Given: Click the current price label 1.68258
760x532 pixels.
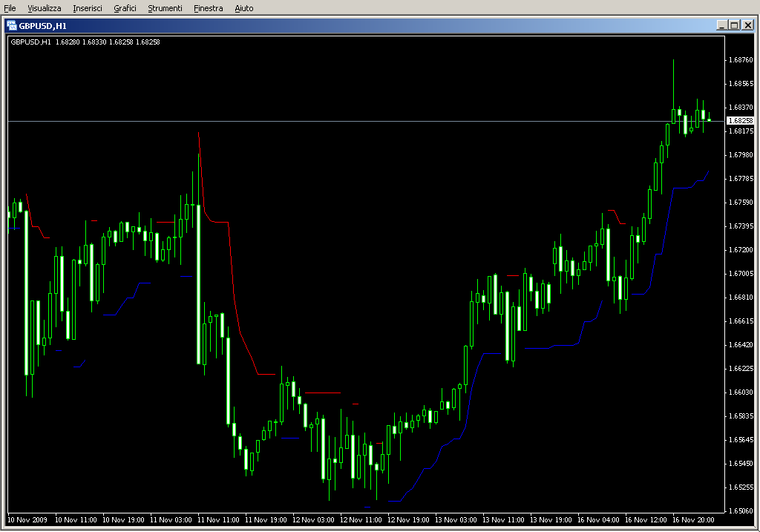Looking at the screenshot, I should click(741, 121).
